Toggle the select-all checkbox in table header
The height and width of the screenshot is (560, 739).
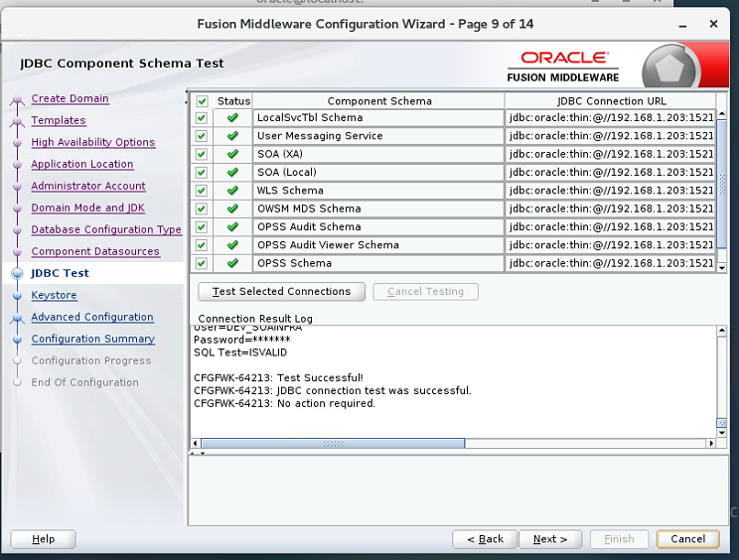coord(202,101)
